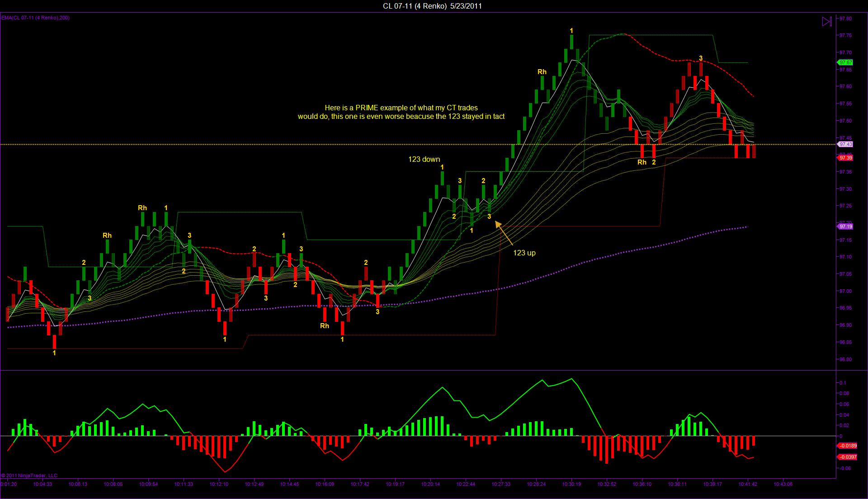Click the orange arrow pointing to 123 up
This screenshot has width=868, height=499.
(504, 232)
